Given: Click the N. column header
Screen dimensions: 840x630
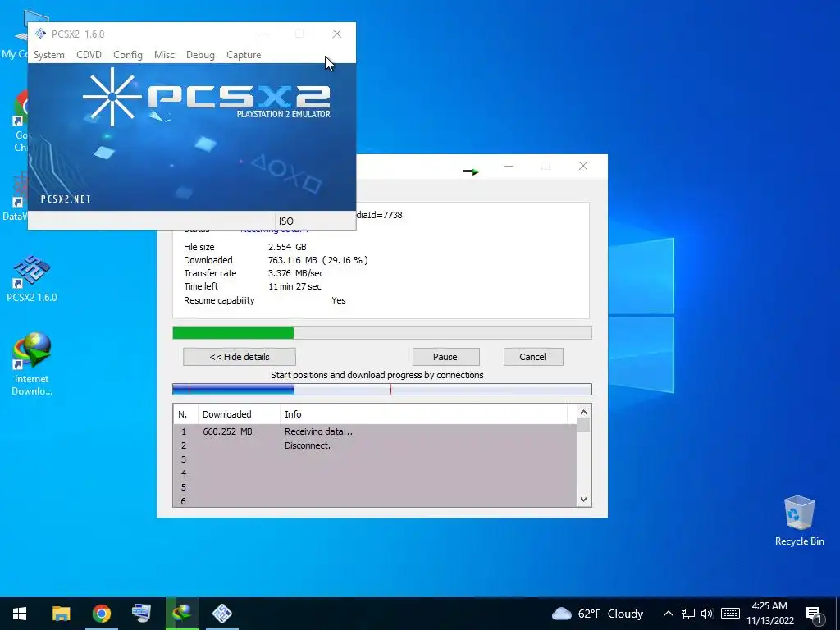Looking at the screenshot, I should [x=185, y=414].
